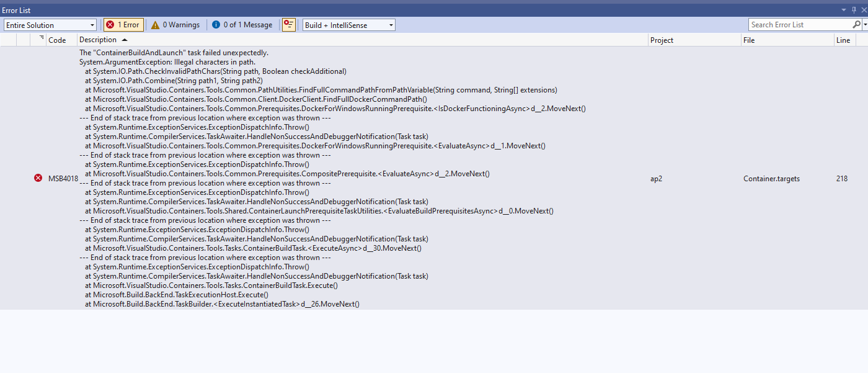Viewport: 868px width, 373px height.
Task: Pin the Error List panel with the pushpin
Action: coord(854,11)
